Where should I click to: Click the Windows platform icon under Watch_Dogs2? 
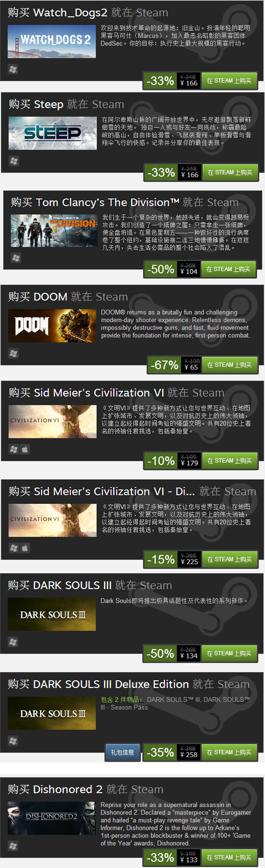[x=13, y=69]
